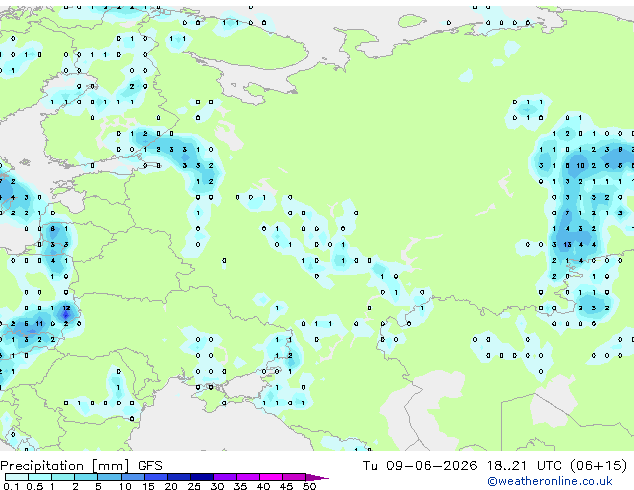Click the 30 to 35 mm purple swatch
This screenshot has width=634, height=490.
(x=225, y=477)
